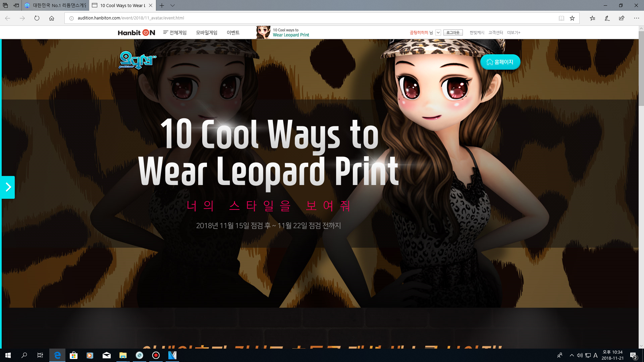Click the 고객센터 link
Viewport: 644px width, 362px height.
coord(495,33)
